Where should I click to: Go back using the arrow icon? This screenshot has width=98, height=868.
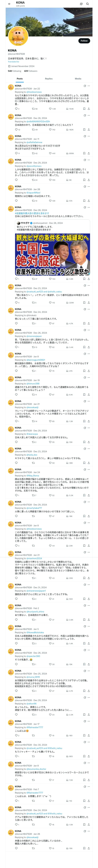click(x=9, y=4)
